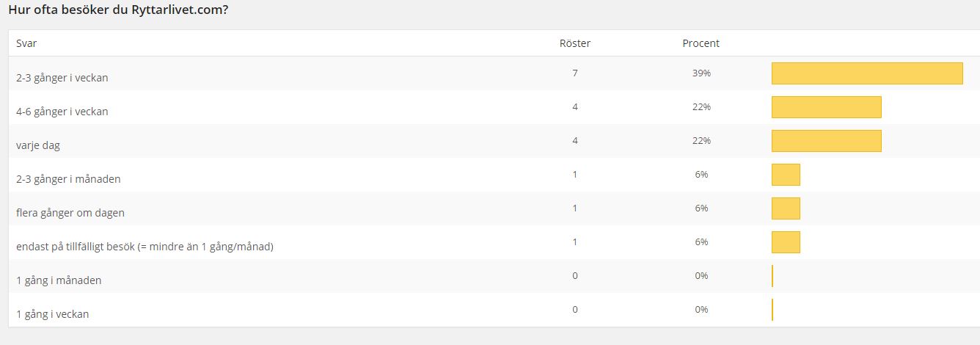Click the Procent column header
The height and width of the screenshot is (345, 980).
701,43
